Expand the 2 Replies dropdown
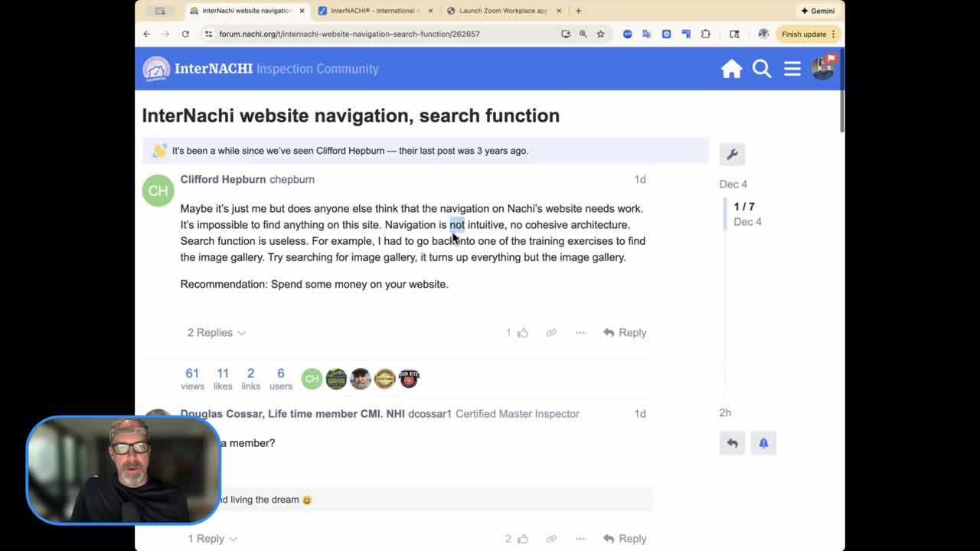Viewport: 980px width, 551px height. coord(217,333)
